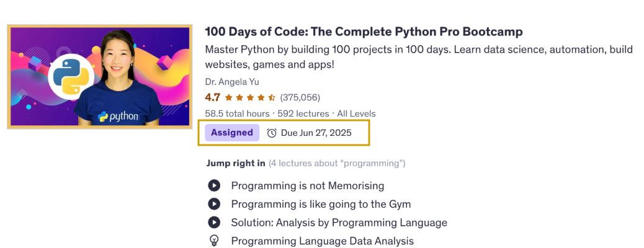Play icon for Programming is like going to the Gym
The image size is (644, 248).
click(214, 204)
